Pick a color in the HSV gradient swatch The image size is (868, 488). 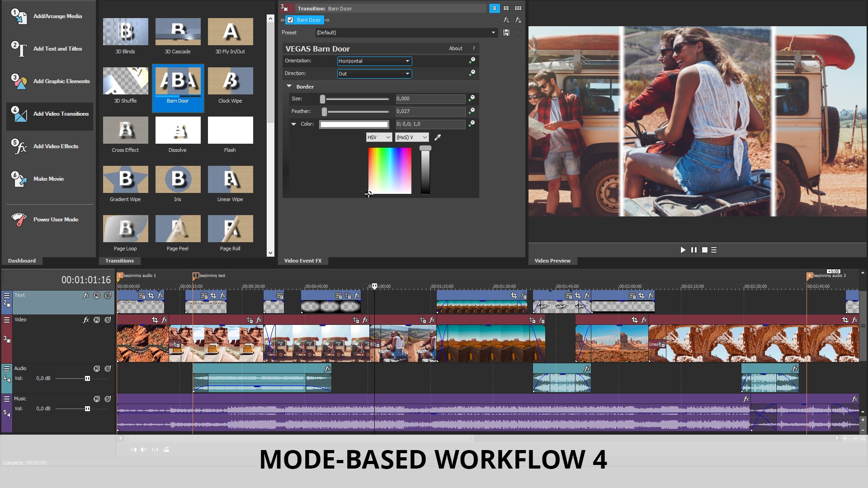pos(389,171)
